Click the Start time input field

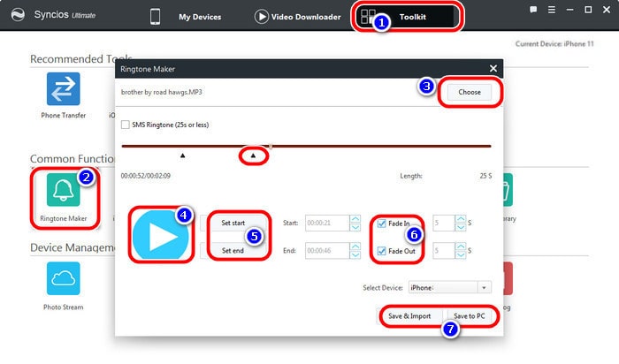327,223
